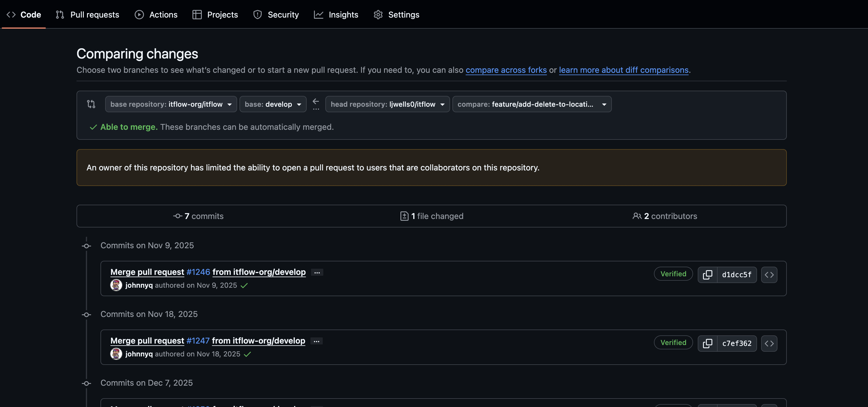Open compare: feature/add-delete-to-locati branch dropdown
The image size is (868, 407).
(x=532, y=104)
